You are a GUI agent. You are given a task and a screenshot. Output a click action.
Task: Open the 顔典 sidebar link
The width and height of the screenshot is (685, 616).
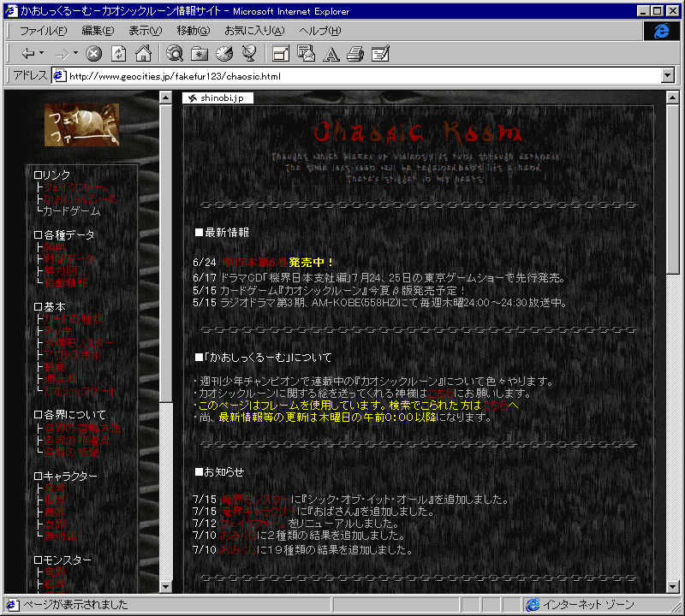55,247
